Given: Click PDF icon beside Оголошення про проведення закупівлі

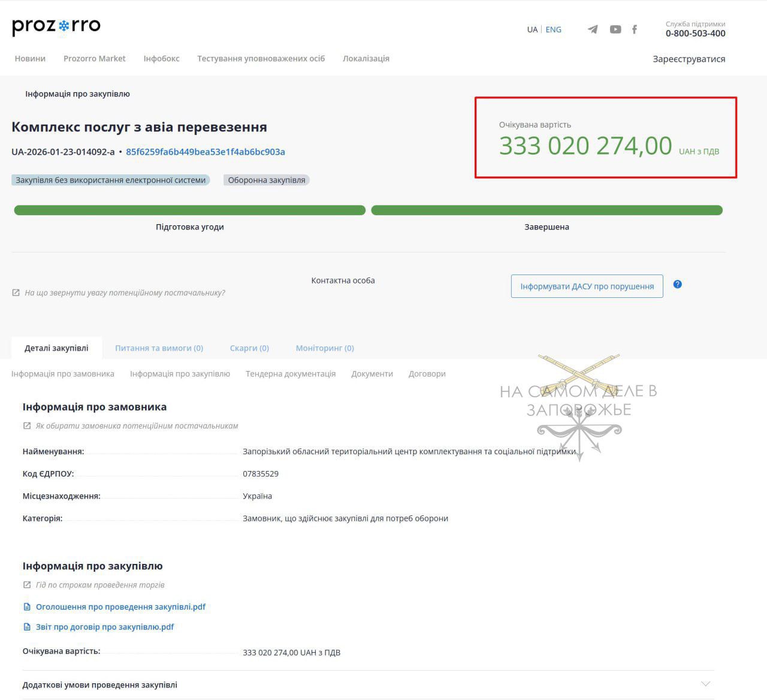Looking at the screenshot, I should tap(27, 607).
